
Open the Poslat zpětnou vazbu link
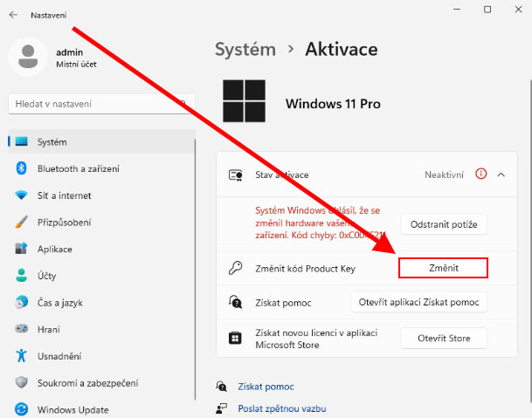282,408
